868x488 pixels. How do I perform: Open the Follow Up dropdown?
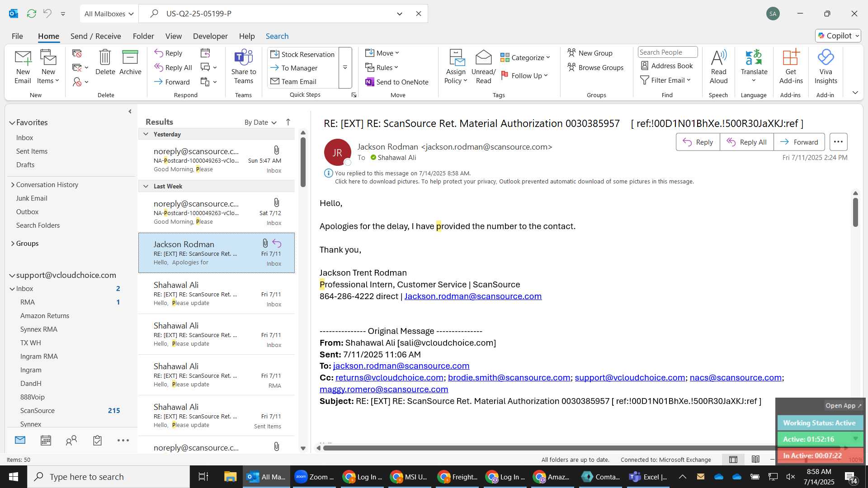point(524,75)
